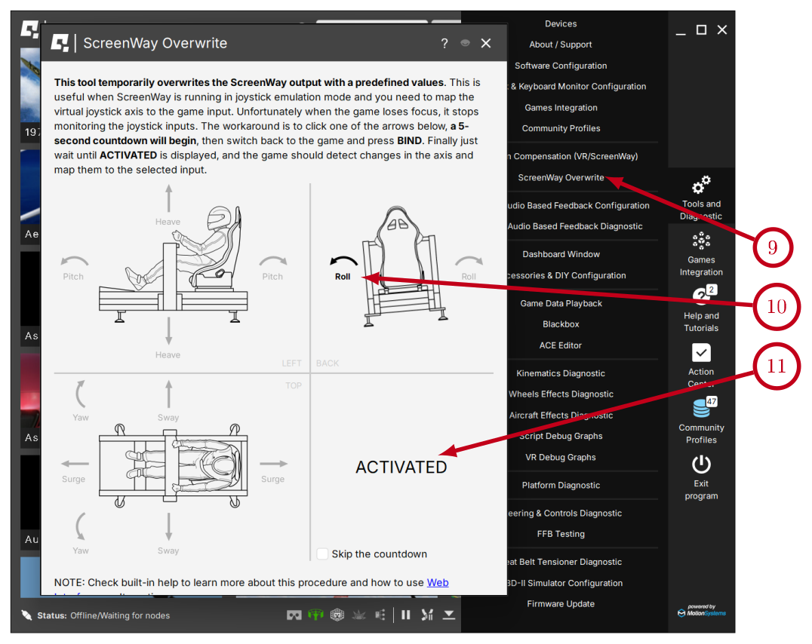
Task: Expand the down-arrow menu in status bar
Action: tap(449, 615)
